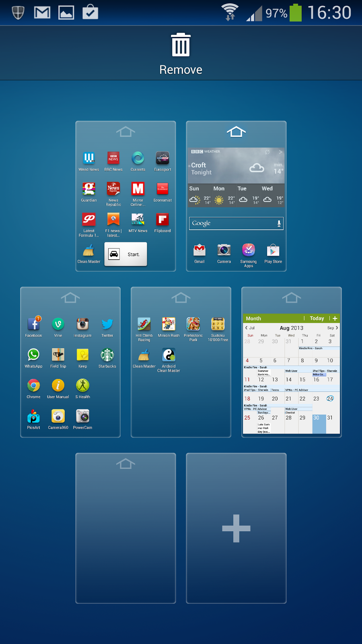Image resolution: width=362 pixels, height=644 pixels.
Task: Tap the Today button in calendar widget
Action: point(317,318)
